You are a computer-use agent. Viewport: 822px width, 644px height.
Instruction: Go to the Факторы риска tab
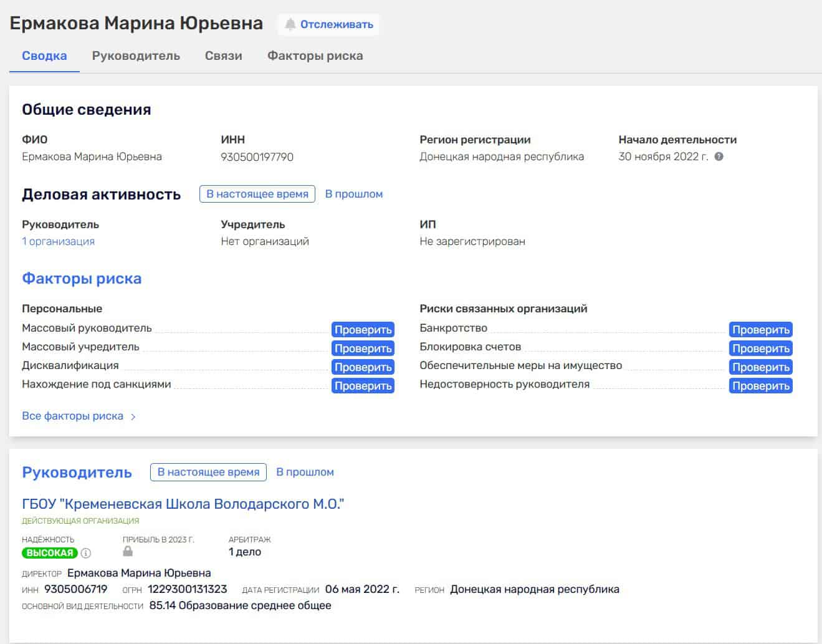(315, 55)
